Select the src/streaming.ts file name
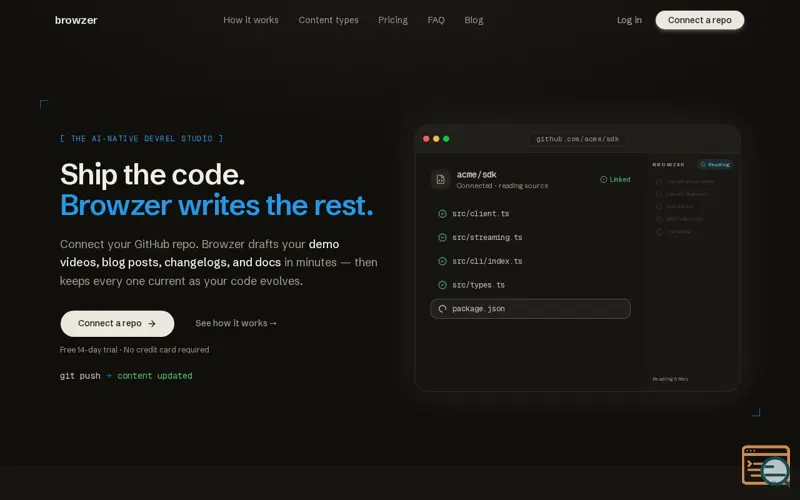This screenshot has height=500, width=800. click(x=487, y=237)
